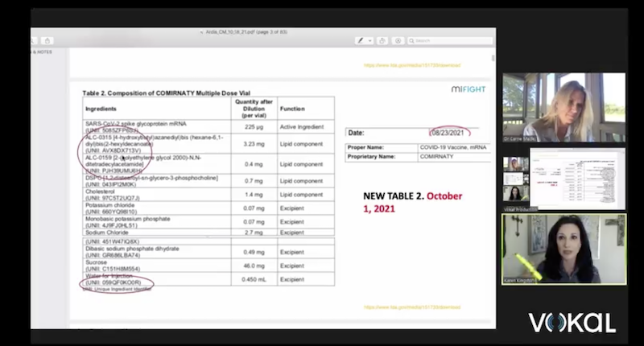644x346 pixels.
Task: Click 'SARS-CoV-2 spike glycoprotein mRNA' cell
Action: (x=156, y=127)
